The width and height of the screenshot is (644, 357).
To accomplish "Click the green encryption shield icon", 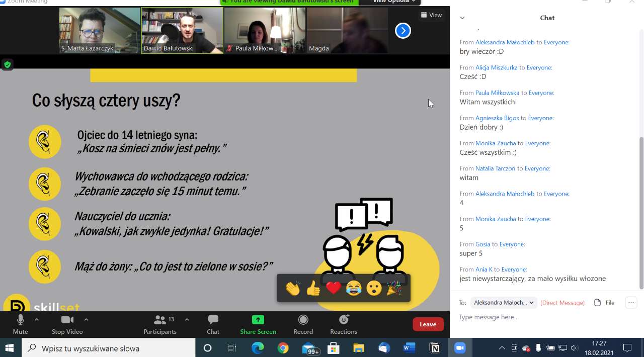I will click(7, 64).
